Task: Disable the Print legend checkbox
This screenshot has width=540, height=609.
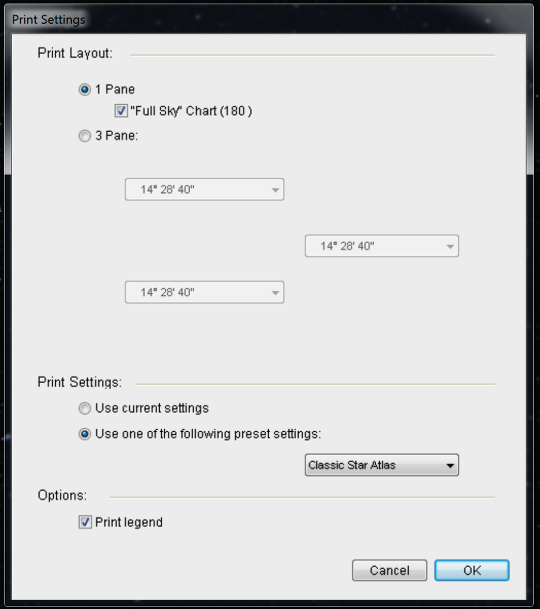Action: click(x=85, y=522)
